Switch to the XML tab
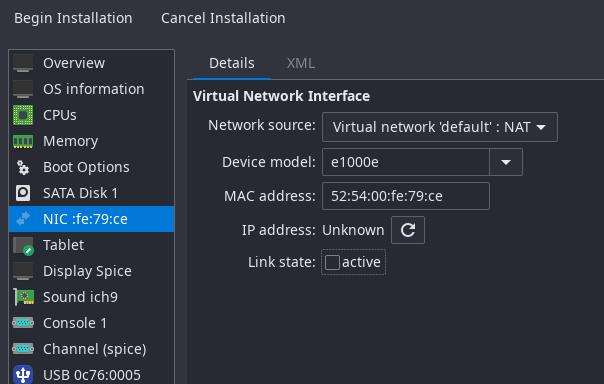Viewport: 604px width, 384px height. (x=300, y=63)
